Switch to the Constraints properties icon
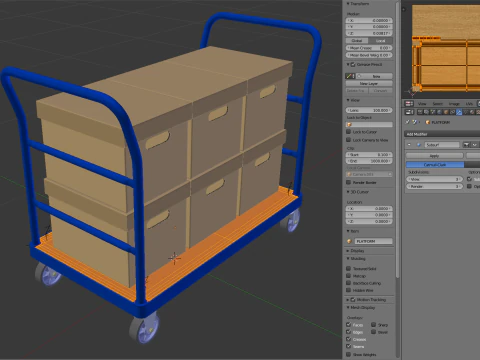Viewport: 480px width, 360px height. 452,112
